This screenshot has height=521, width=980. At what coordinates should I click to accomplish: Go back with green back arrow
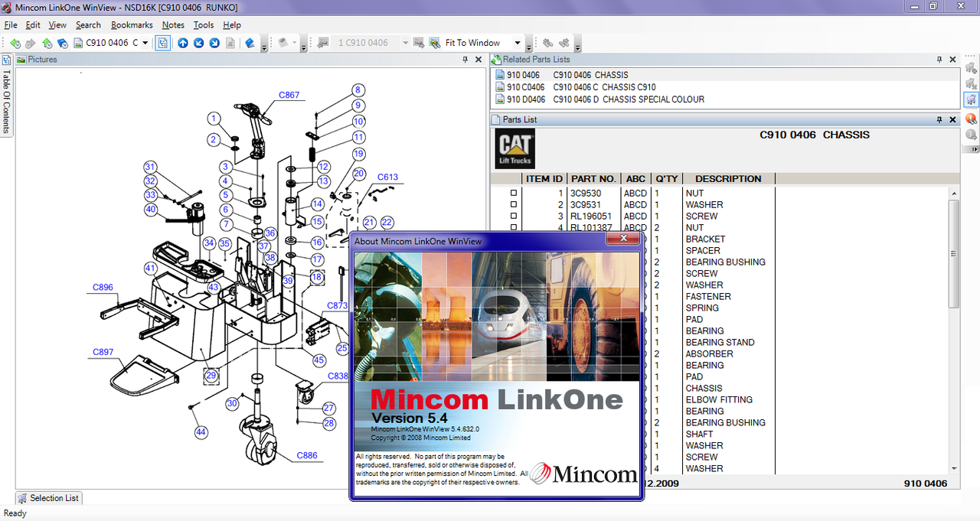(x=15, y=43)
